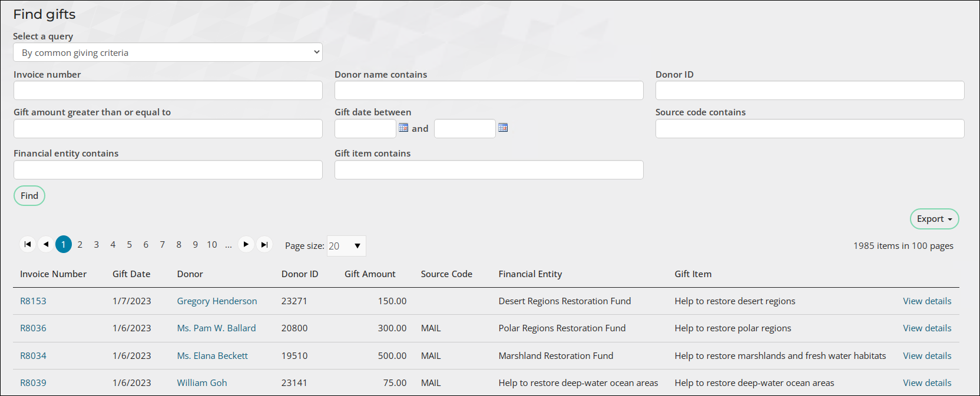Image resolution: width=980 pixels, height=396 pixels.
Task: Click the Financial Entity column header
Action: tap(530, 274)
